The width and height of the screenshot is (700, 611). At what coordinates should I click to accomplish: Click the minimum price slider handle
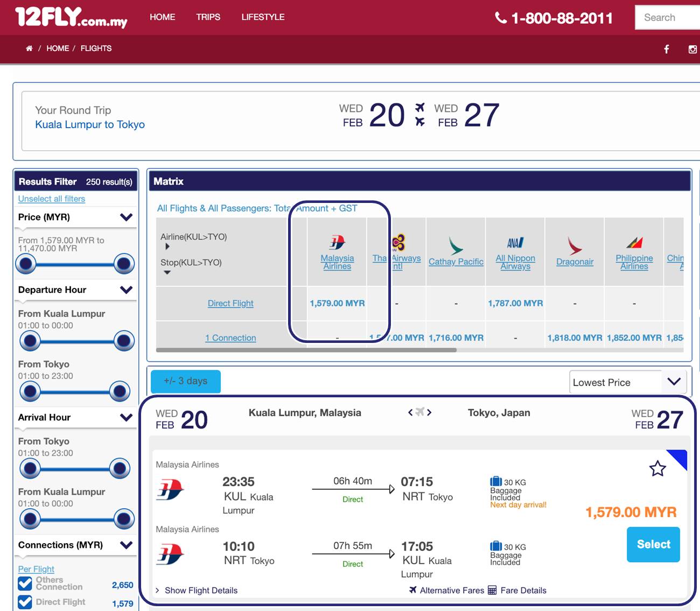26,264
